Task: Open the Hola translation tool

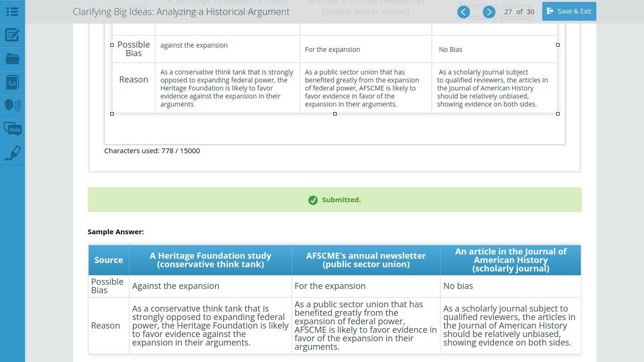Action: coord(12,129)
